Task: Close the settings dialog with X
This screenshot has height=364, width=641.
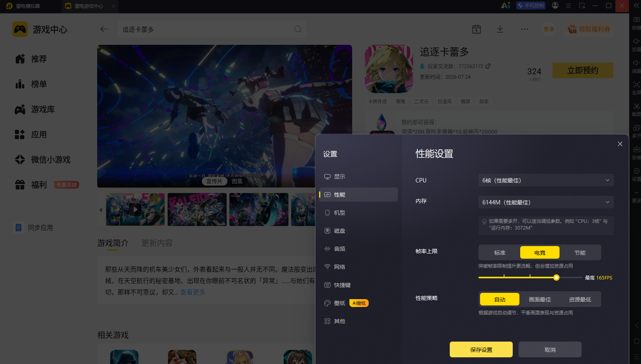Action: (x=620, y=144)
